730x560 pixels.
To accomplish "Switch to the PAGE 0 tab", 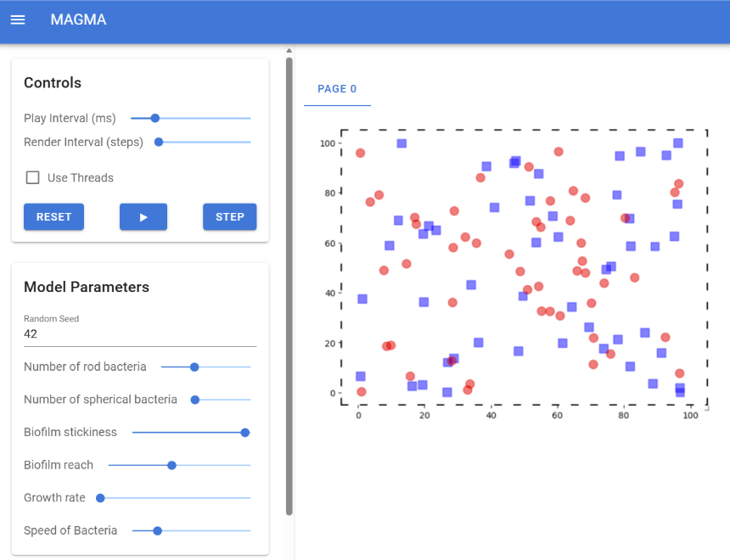I will [x=337, y=89].
